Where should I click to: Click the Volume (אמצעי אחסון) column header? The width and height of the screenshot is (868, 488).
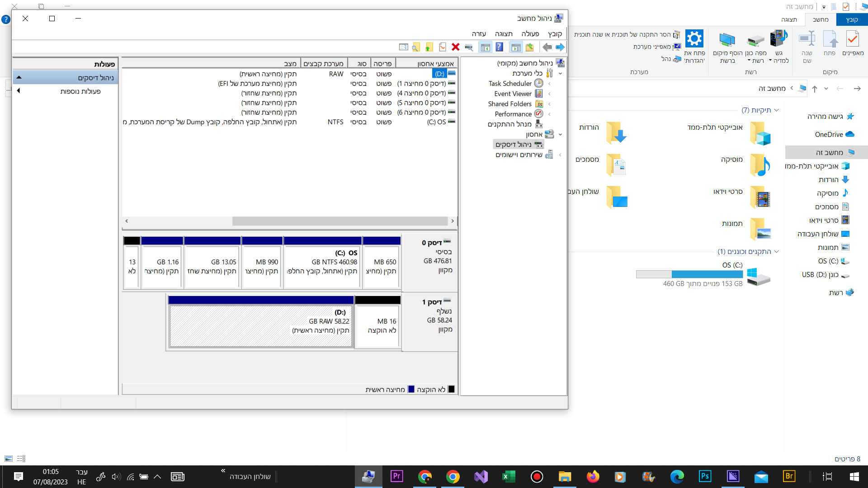(426, 64)
